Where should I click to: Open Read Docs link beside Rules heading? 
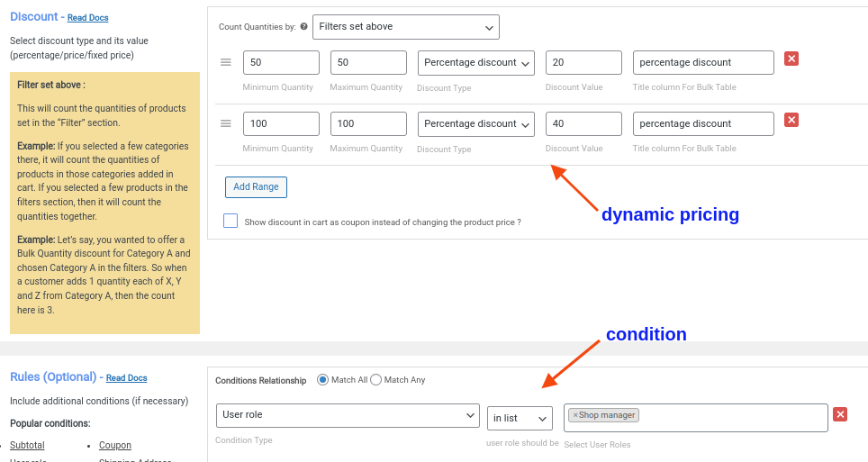click(126, 378)
